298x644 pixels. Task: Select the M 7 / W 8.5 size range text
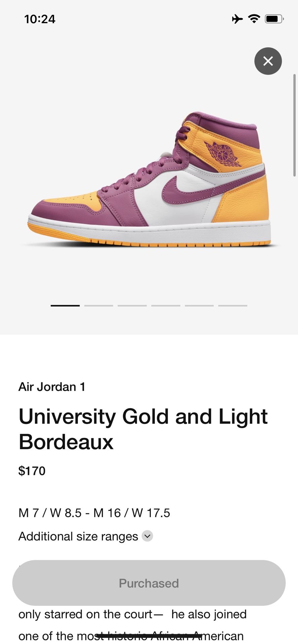coord(94,513)
